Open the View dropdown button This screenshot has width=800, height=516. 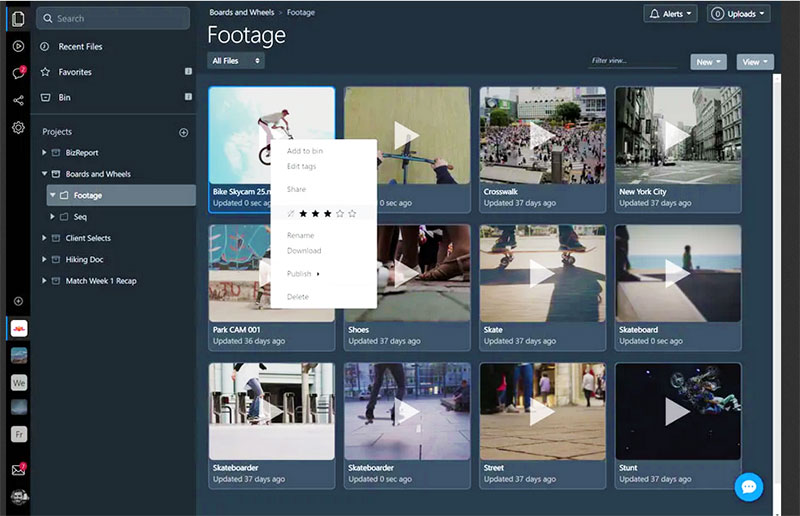[755, 62]
